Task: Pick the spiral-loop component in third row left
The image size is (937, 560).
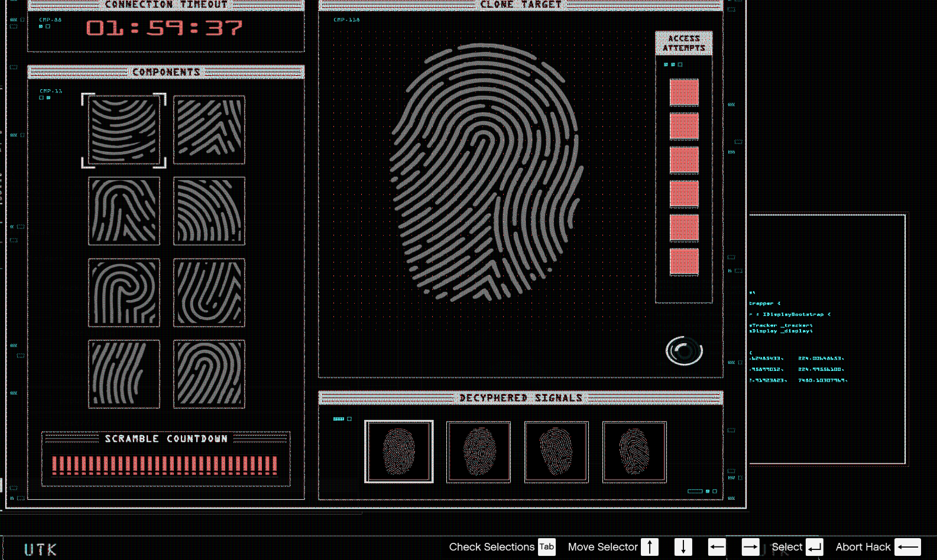Action: 124,292
